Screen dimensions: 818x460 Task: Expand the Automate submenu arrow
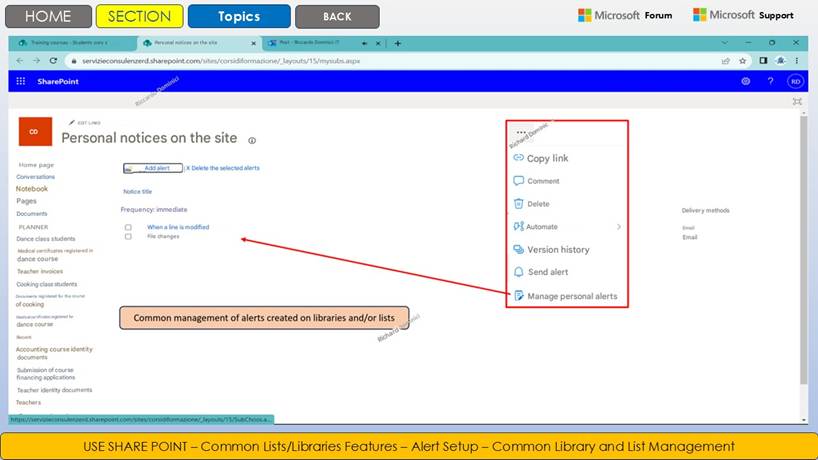tap(619, 226)
